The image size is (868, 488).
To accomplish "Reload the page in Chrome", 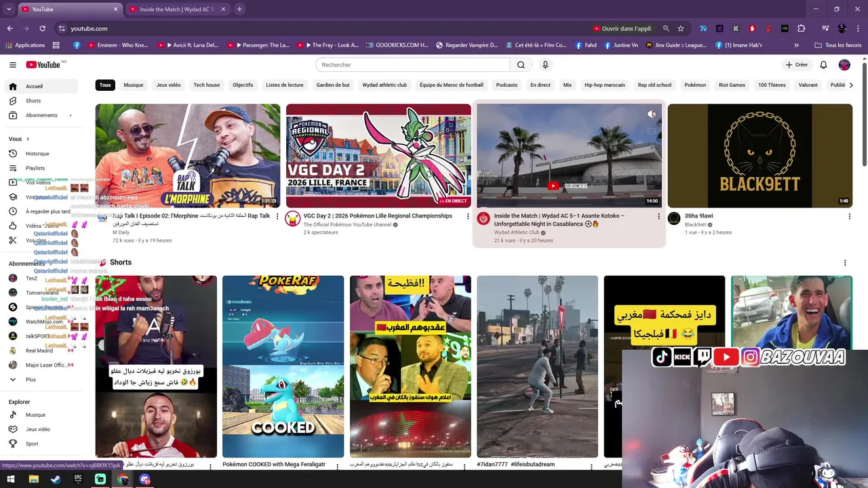I will point(42,28).
